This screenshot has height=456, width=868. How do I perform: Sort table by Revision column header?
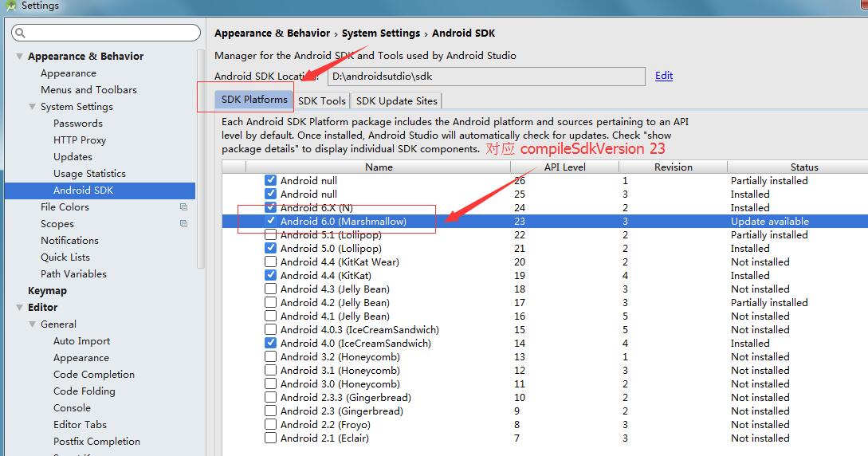674,167
